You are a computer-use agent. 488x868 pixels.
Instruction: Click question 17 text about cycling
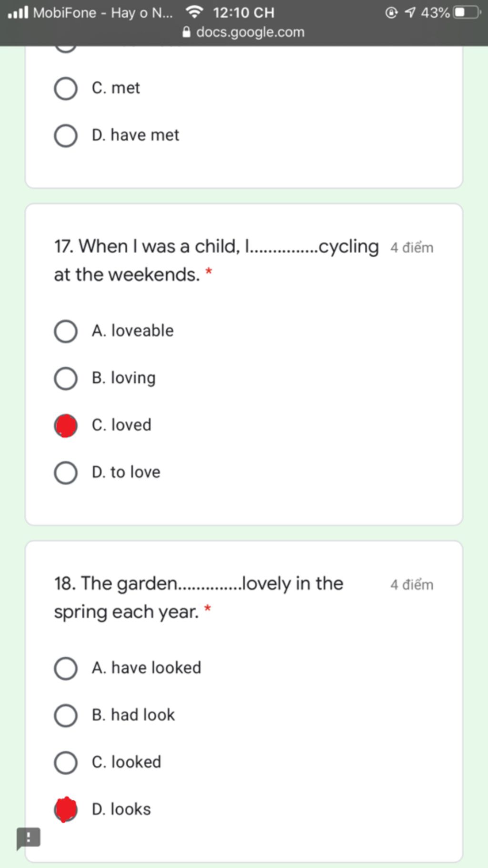point(216,260)
